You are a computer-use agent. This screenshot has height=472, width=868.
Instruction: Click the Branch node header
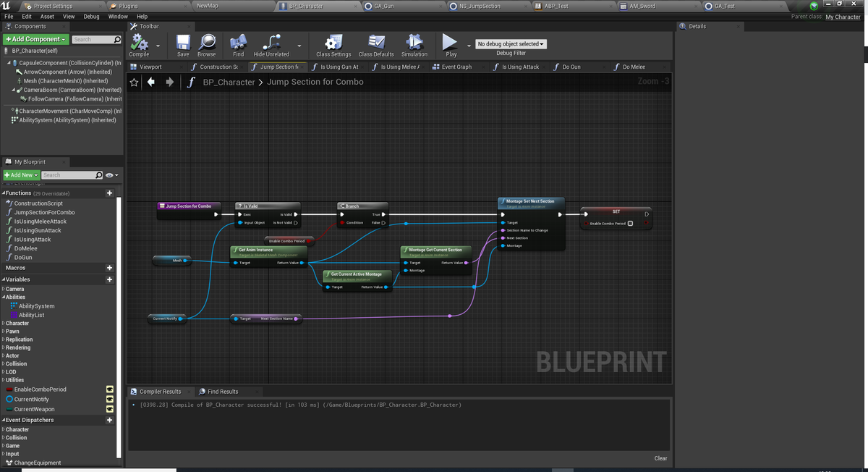click(x=363, y=206)
